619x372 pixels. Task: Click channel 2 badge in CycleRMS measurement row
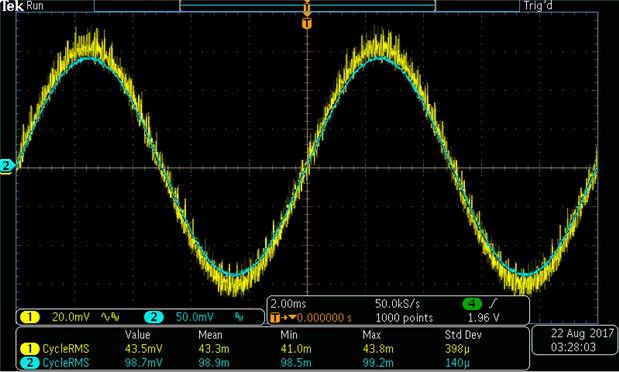(x=30, y=363)
